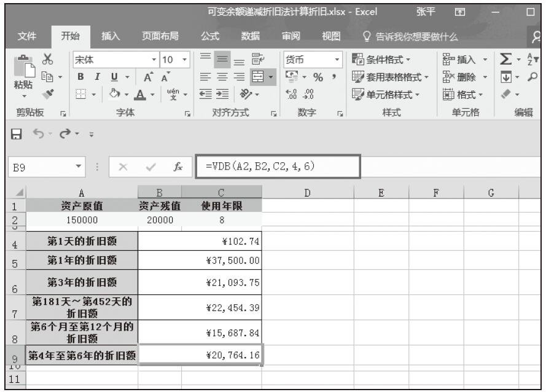Click the percent style icon

pos(319,78)
